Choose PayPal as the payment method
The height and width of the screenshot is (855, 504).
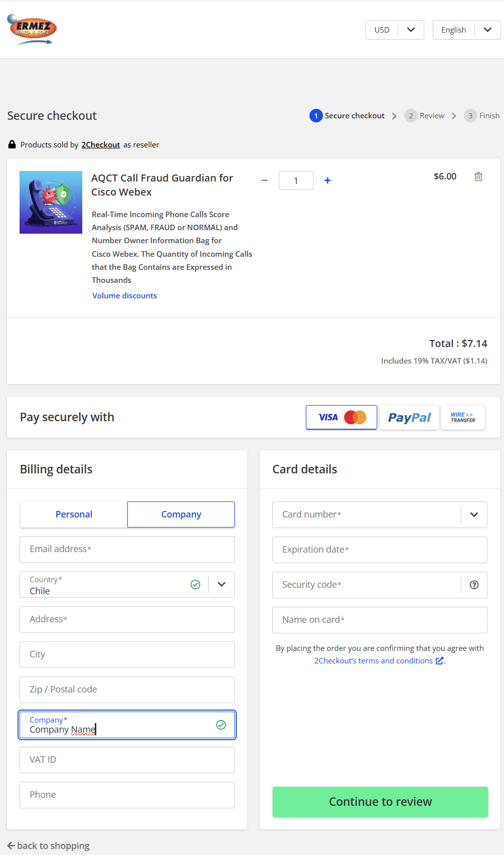[x=409, y=417]
